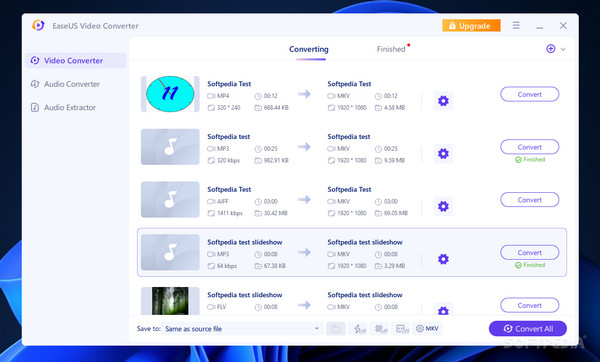Click output size 9.59 MB
This screenshot has width=600, height=362.
[x=394, y=160]
